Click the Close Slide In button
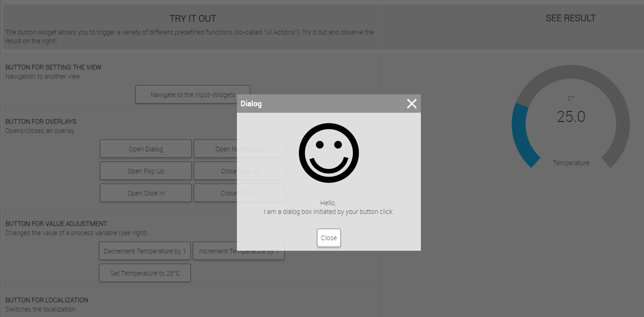This screenshot has width=644, height=317. (x=240, y=193)
